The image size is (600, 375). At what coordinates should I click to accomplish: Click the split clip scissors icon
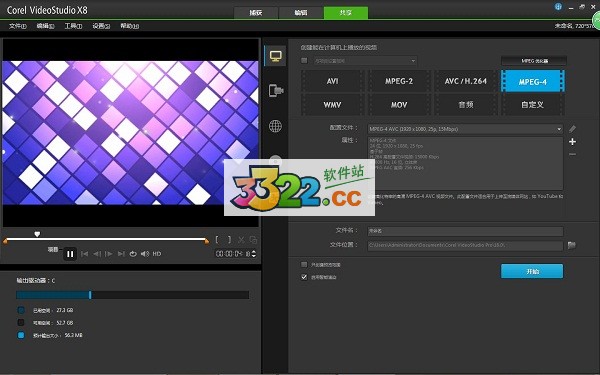tap(241, 240)
